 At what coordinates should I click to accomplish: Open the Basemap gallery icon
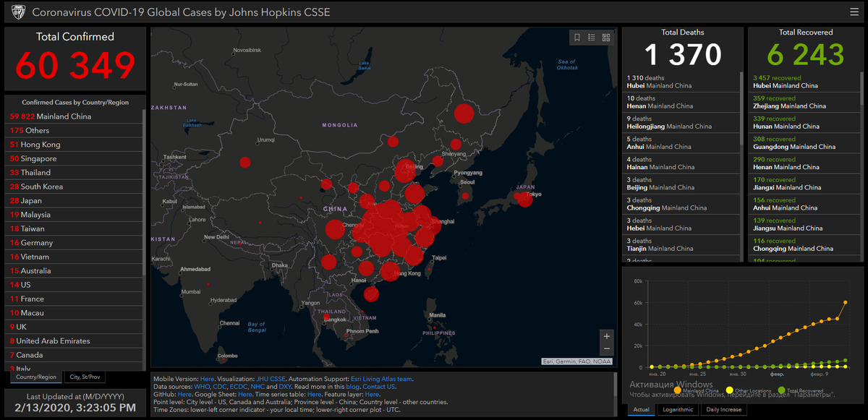pyautogui.click(x=606, y=37)
